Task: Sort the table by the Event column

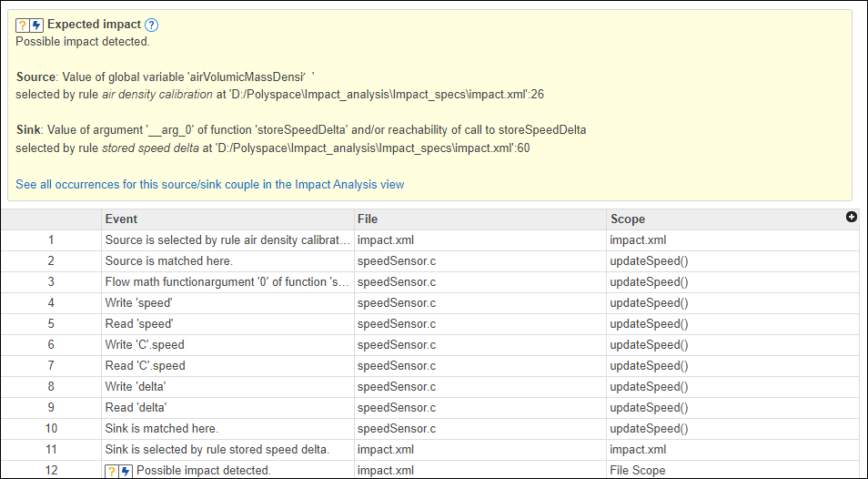Action: [122, 219]
